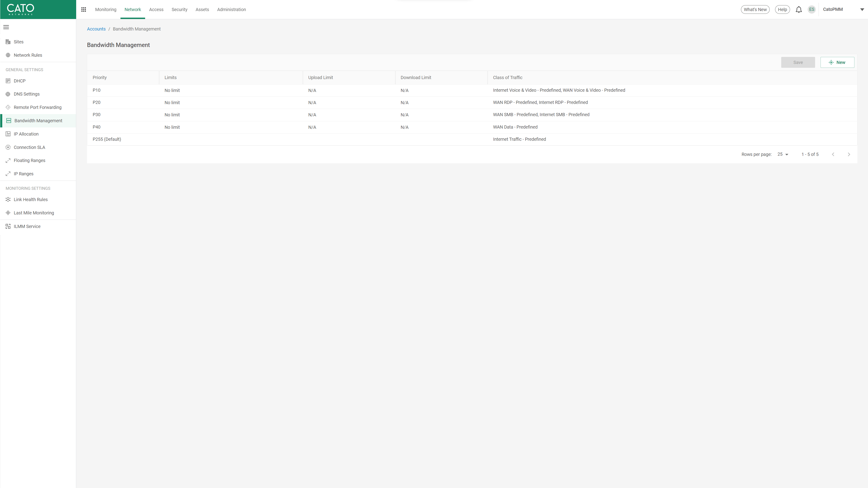Click the New button
This screenshot has width=868, height=488.
pos(837,62)
